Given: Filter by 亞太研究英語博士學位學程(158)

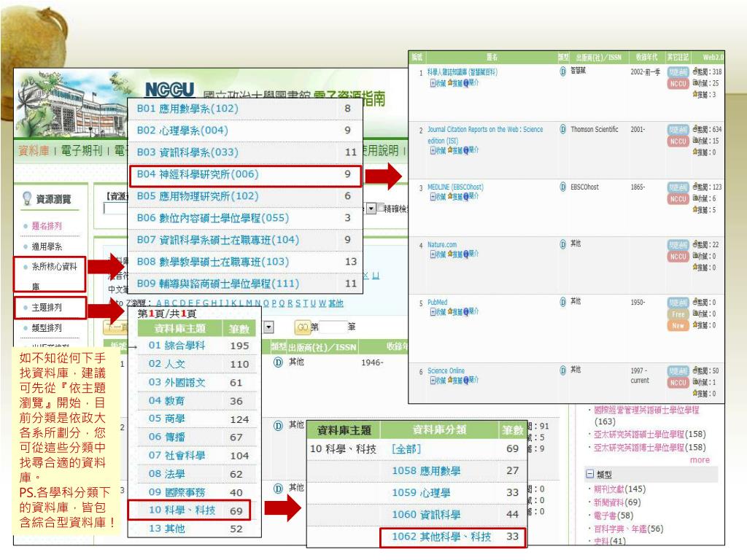Looking at the screenshot, I should click(x=650, y=448).
